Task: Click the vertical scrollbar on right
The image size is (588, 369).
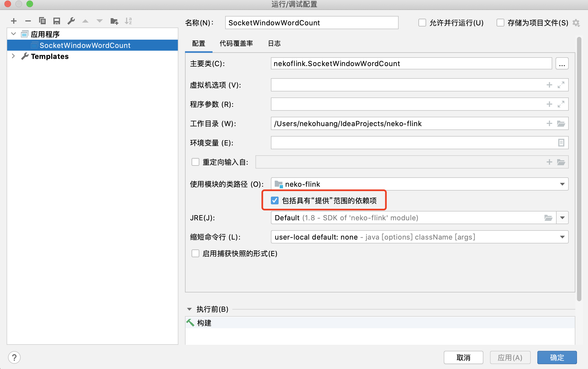Action: coord(579,169)
